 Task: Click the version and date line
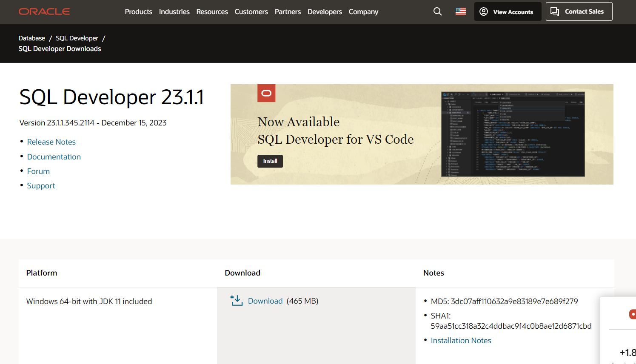click(x=93, y=123)
